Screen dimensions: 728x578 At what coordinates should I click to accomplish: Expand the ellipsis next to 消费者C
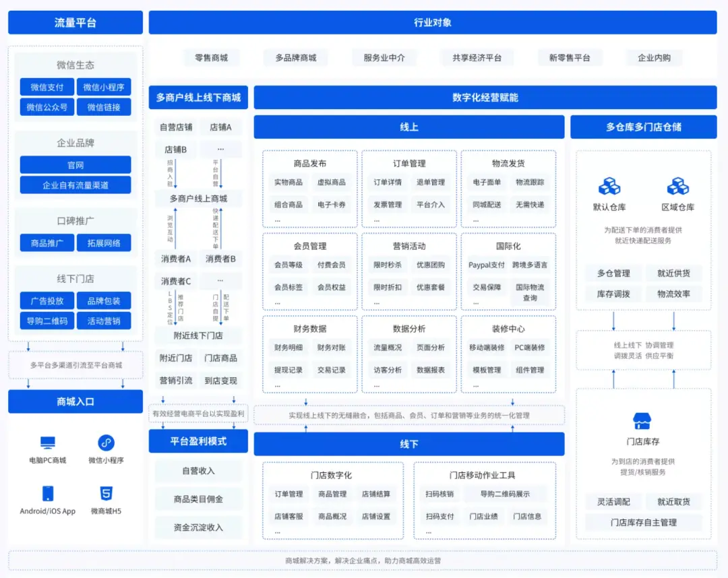point(220,281)
